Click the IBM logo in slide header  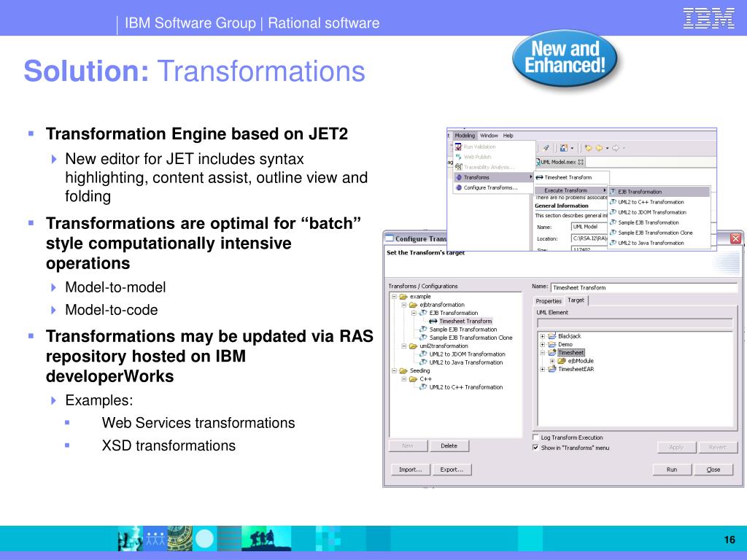[708, 18]
